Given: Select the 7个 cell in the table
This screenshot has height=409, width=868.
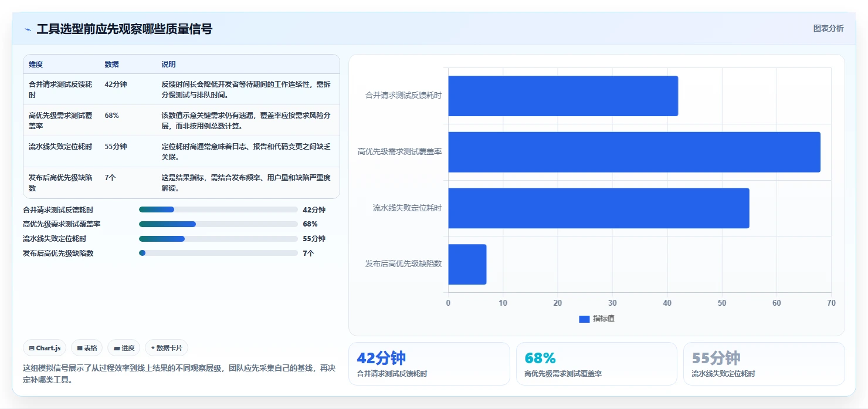Looking at the screenshot, I should tap(110, 178).
